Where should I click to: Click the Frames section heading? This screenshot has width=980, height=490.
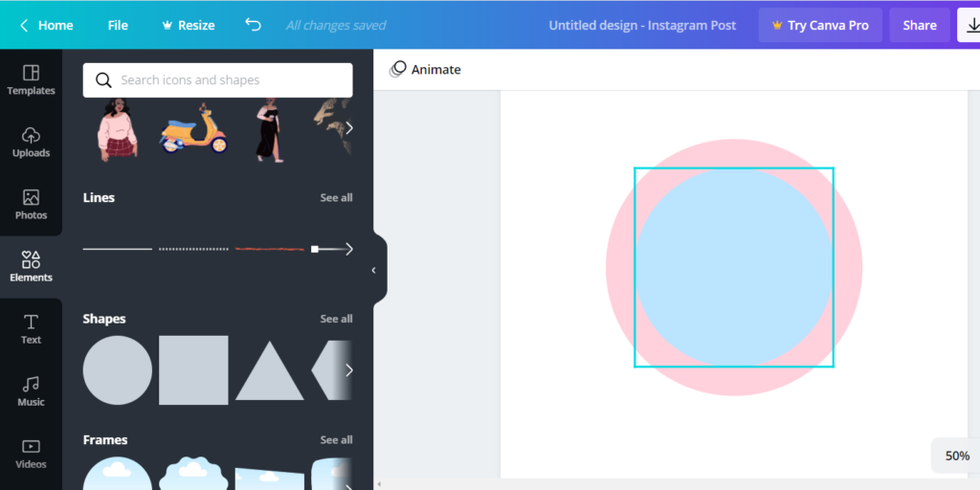(x=105, y=440)
